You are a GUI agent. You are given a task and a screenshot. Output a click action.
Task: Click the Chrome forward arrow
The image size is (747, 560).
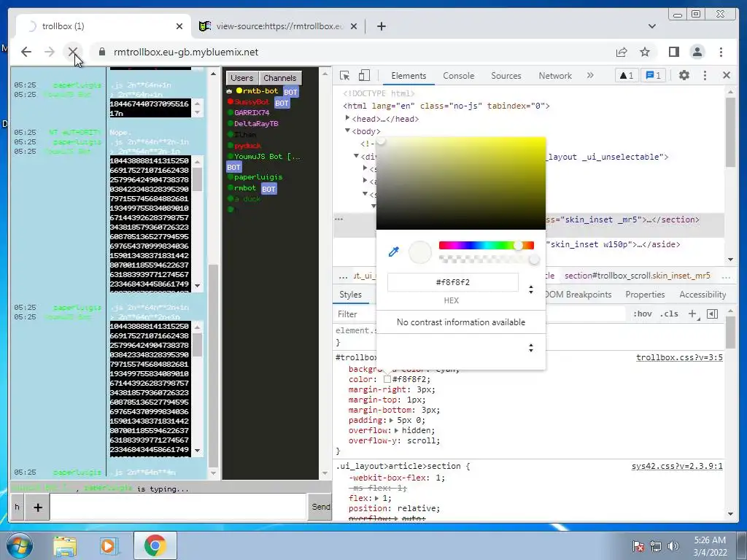click(50, 52)
